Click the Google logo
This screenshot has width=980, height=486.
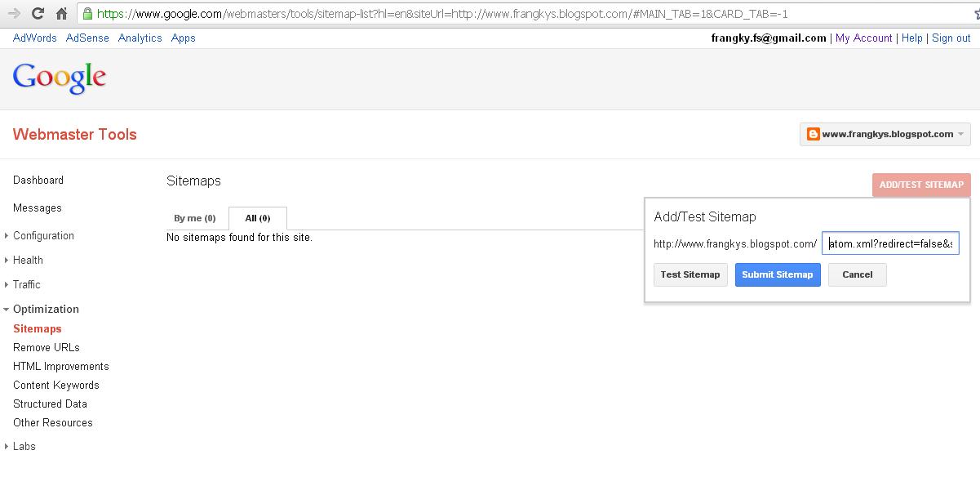pos(59,78)
